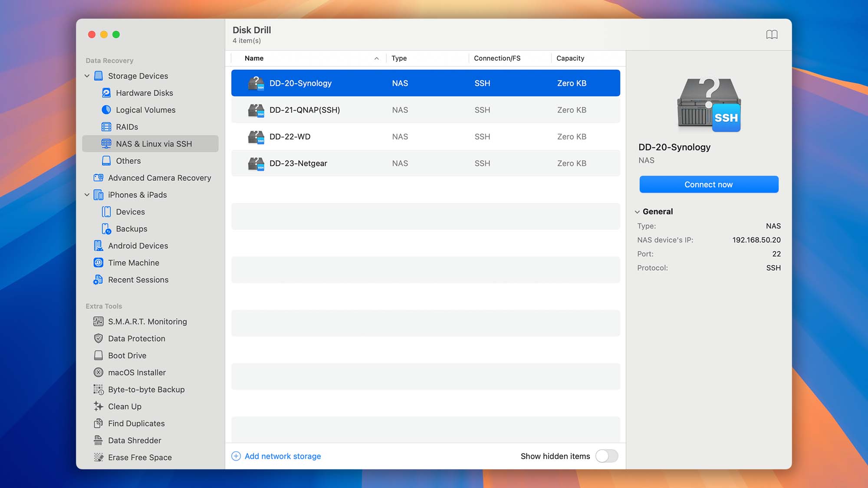Sort by the Capacity column header
The image size is (868, 488).
(570, 58)
